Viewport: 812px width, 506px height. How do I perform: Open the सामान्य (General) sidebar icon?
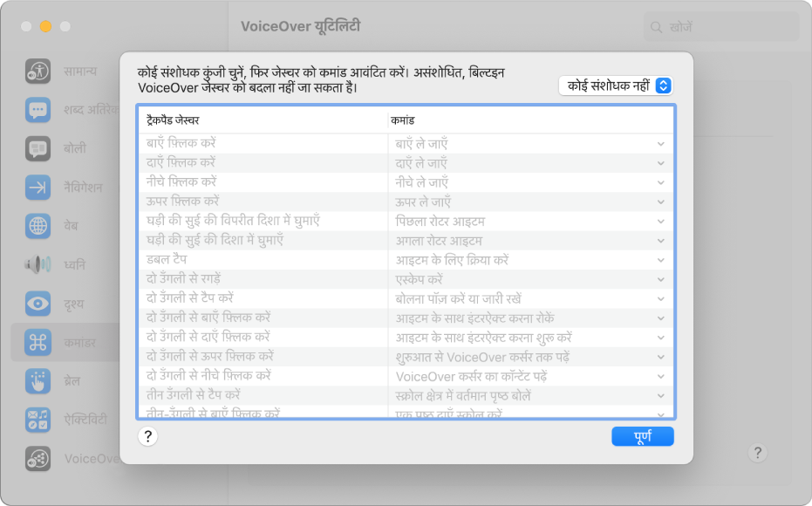(38, 71)
